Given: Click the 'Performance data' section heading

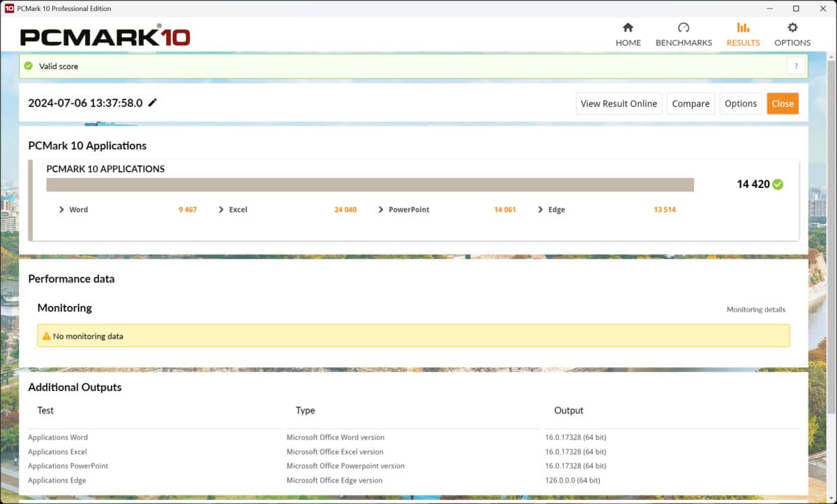Looking at the screenshot, I should click(71, 279).
